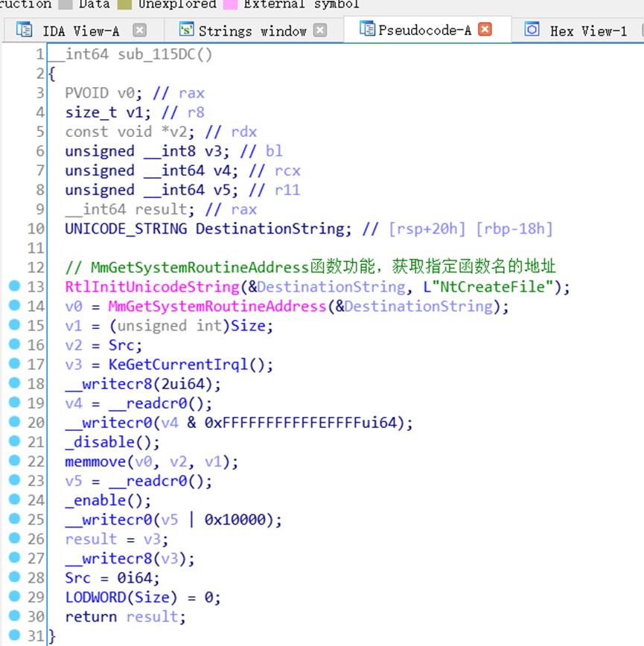Click function name sub_115DC
Image resolution: width=644 pixels, height=646 pixels.
point(156,54)
